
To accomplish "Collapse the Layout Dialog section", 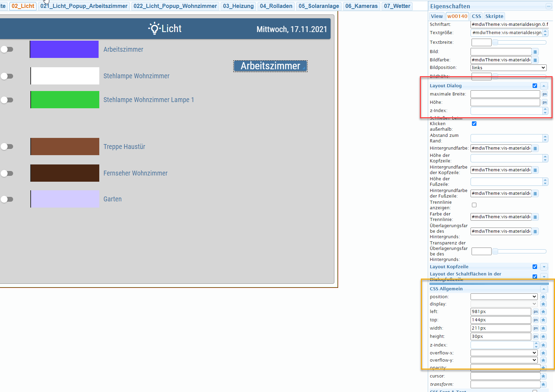I will [544, 86].
